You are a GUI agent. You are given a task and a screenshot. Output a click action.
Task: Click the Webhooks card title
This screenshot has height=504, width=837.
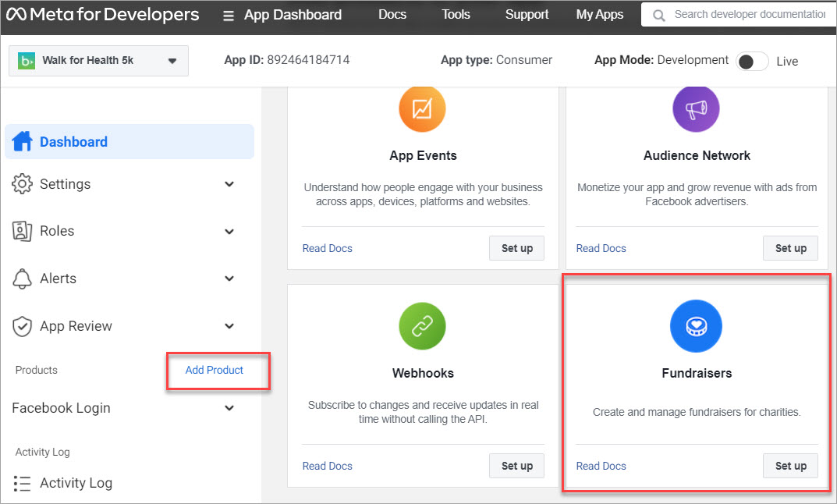[x=423, y=373]
